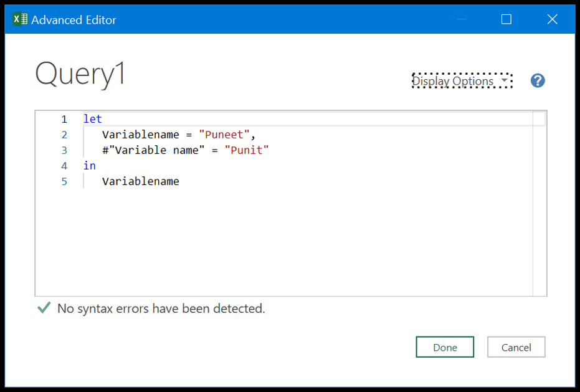Click the Cancel button
The width and height of the screenshot is (580, 392).
[516, 347]
